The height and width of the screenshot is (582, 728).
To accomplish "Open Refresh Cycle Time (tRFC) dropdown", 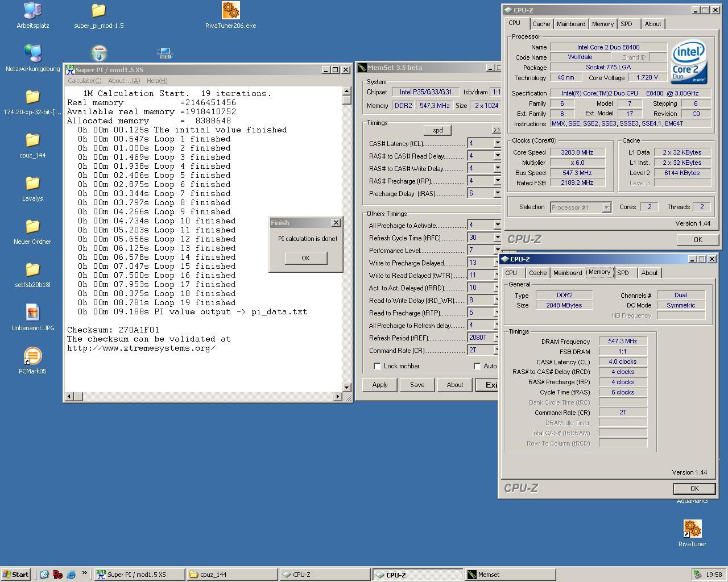I will coord(497,238).
